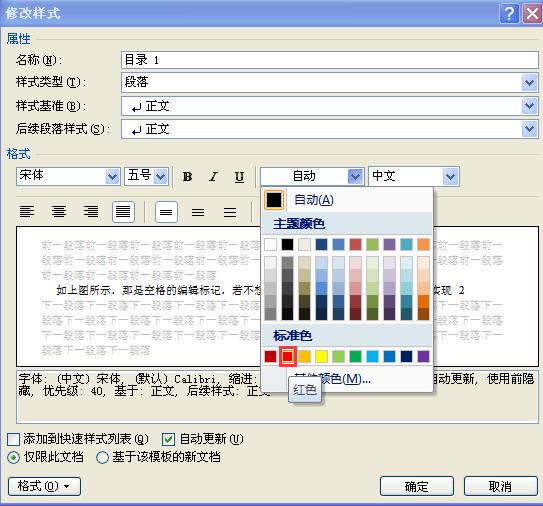The image size is (543, 506).
Task: Pick white theme color swatch
Action: coord(270,245)
